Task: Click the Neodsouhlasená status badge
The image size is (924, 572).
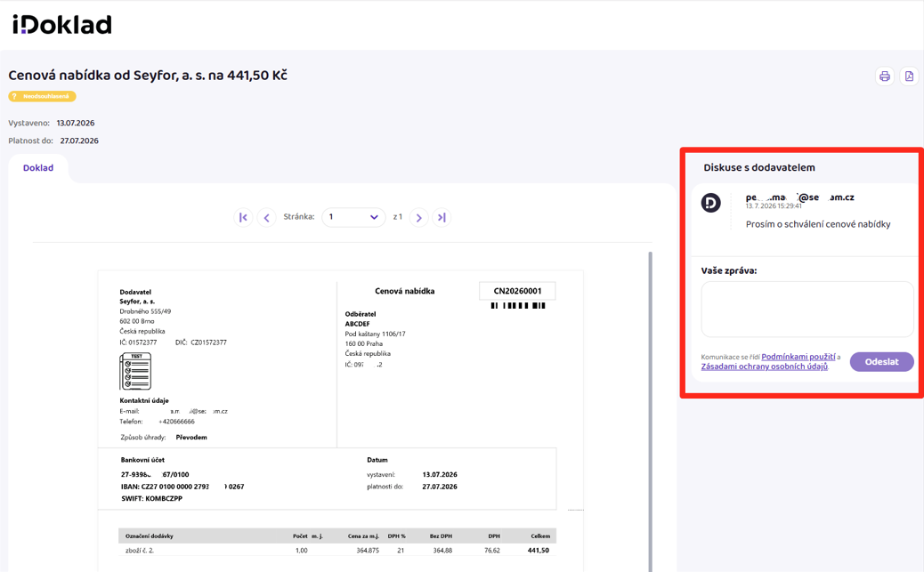Action: (42, 96)
